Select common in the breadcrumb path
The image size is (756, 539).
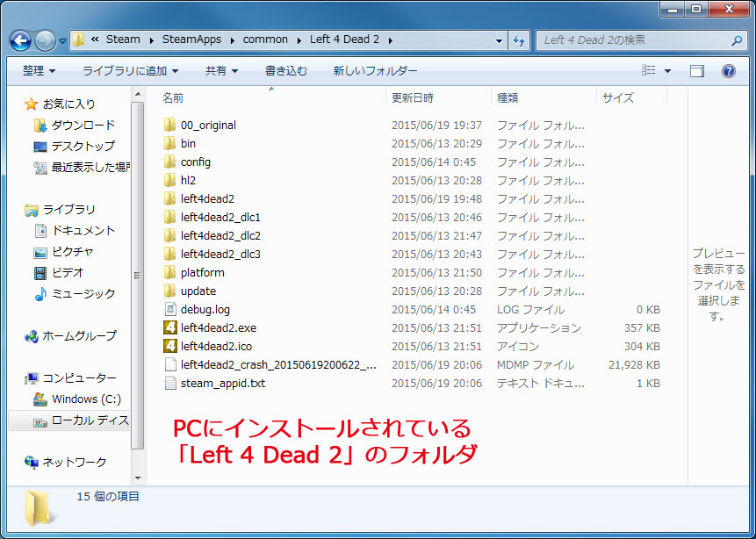pyautogui.click(x=265, y=40)
